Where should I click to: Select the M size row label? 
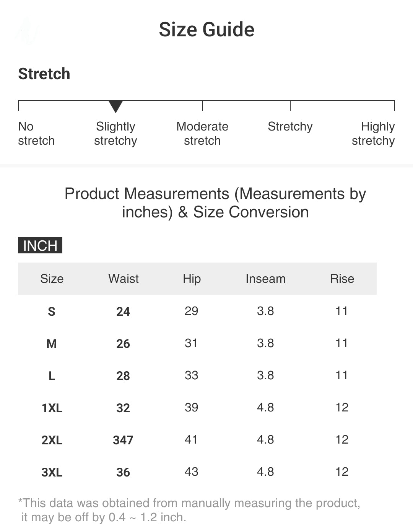click(52, 344)
